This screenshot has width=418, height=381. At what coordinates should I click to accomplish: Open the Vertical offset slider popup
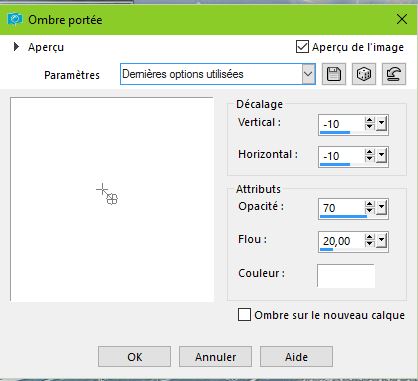pos(381,124)
